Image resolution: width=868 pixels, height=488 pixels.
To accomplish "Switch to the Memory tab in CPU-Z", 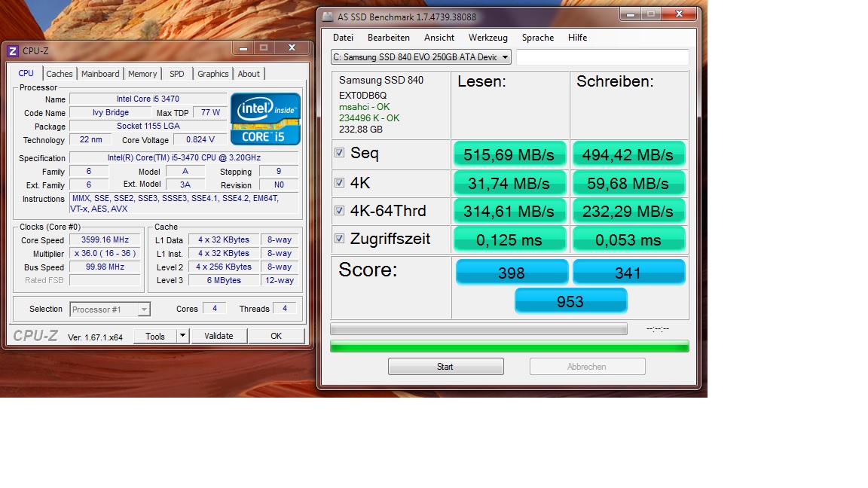I will [142, 74].
